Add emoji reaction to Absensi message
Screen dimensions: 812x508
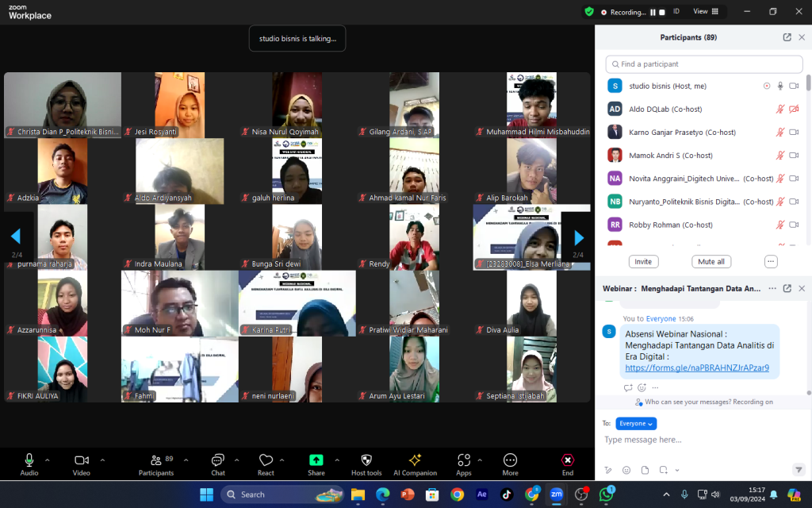coord(642,387)
